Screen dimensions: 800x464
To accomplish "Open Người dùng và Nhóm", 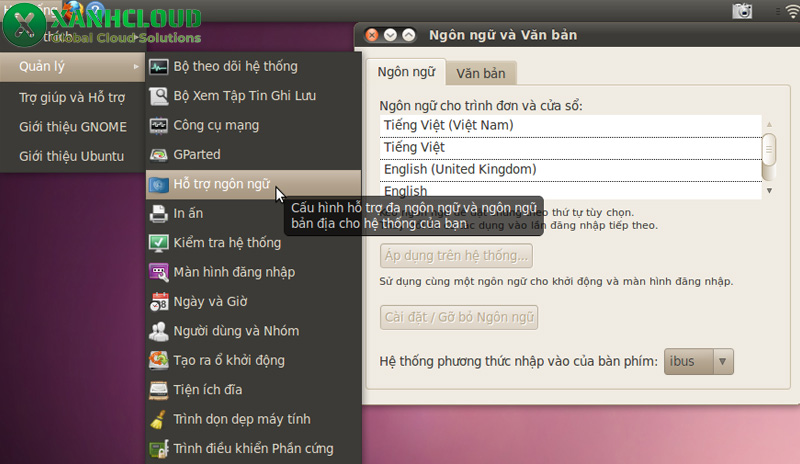I will [254, 331].
